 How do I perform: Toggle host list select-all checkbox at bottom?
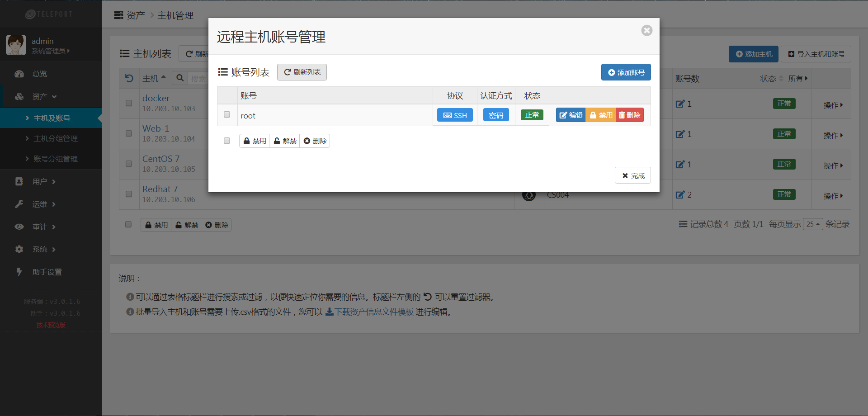click(128, 224)
